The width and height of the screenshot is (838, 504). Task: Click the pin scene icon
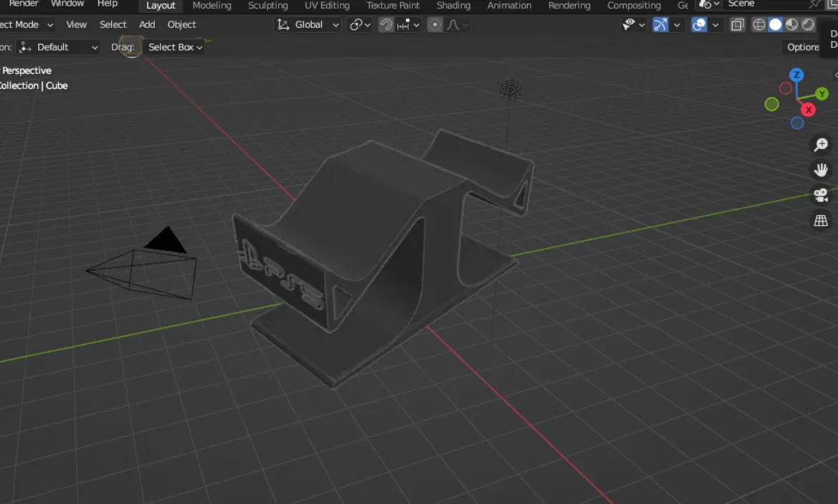[814, 4]
